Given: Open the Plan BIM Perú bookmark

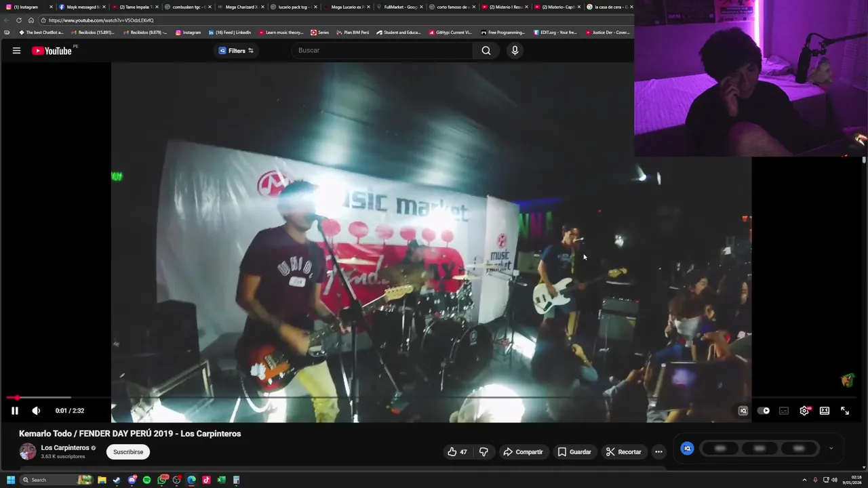Looking at the screenshot, I should (x=353, y=33).
